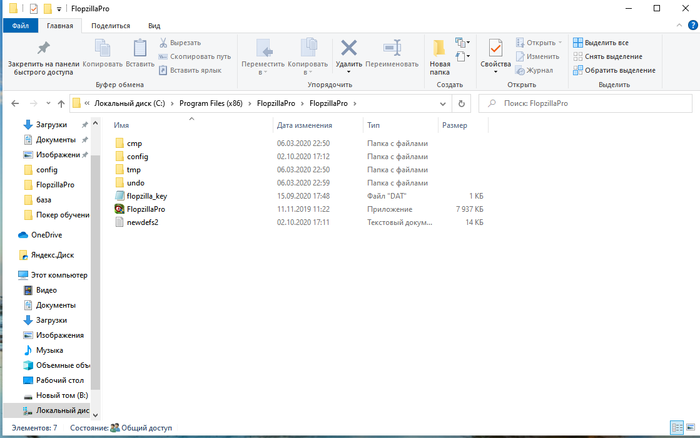Screen dimensions: 700x438
Task: Switch to large icons view in status bar
Action: (x=690, y=428)
